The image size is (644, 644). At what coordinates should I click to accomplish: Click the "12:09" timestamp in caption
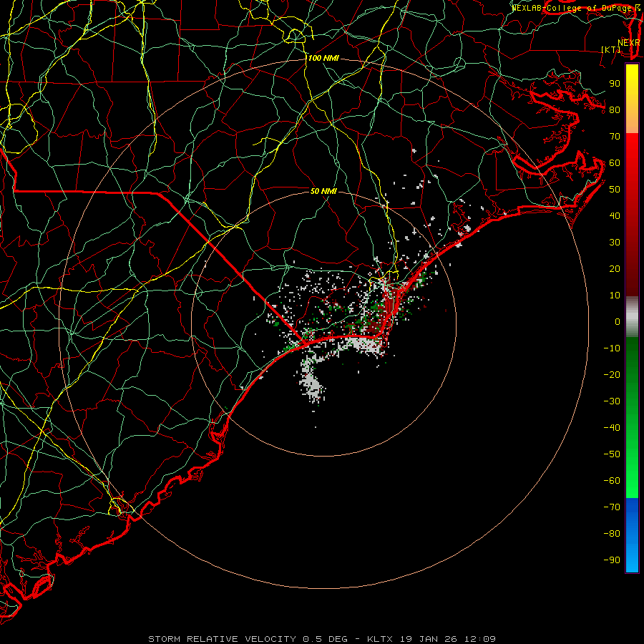tap(480, 639)
